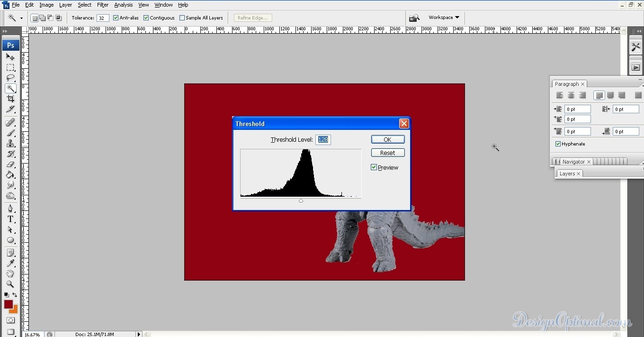Viewport: 644px width, 337px height.
Task: Toggle the Anti-alias checkbox
Action: click(116, 18)
